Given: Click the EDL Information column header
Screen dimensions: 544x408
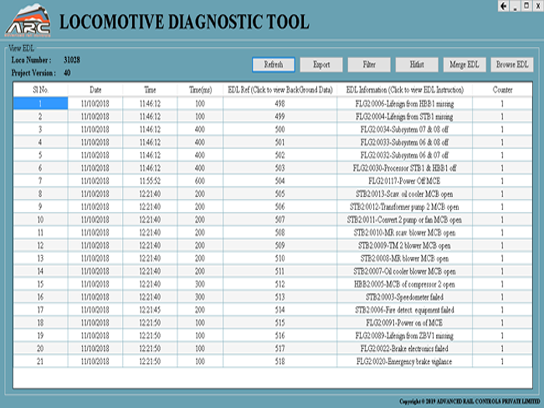Looking at the screenshot, I should tap(405, 90).
